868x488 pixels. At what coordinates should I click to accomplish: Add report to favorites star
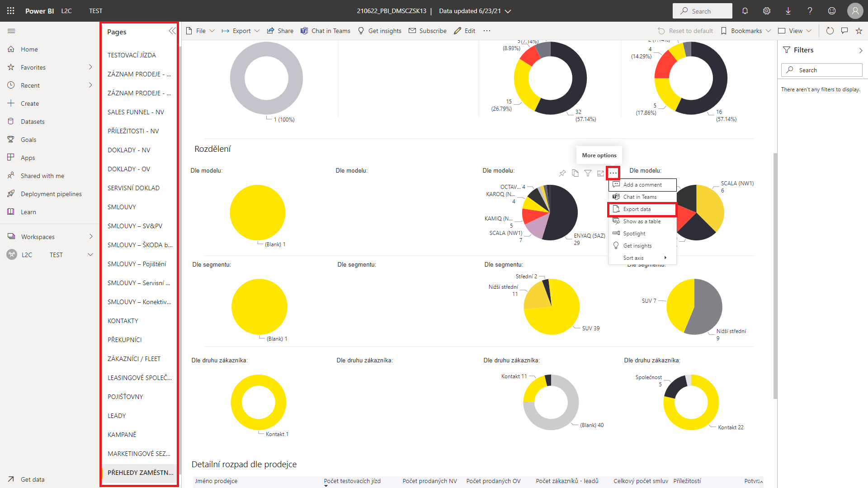coord(859,31)
